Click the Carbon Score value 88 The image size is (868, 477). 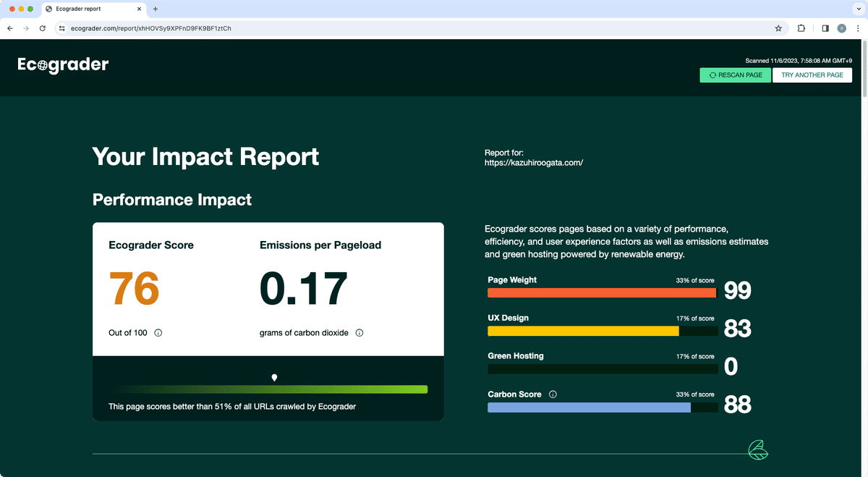[738, 405]
